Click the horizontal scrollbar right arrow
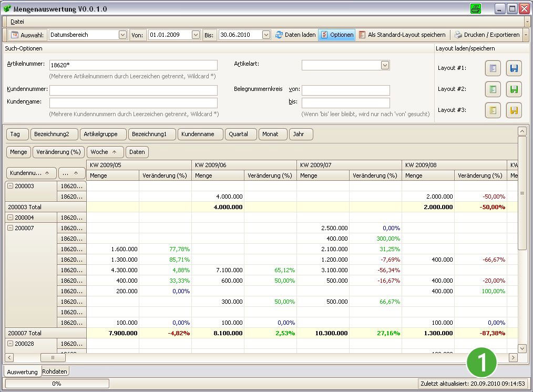The width and height of the screenshot is (533, 392). [x=513, y=358]
